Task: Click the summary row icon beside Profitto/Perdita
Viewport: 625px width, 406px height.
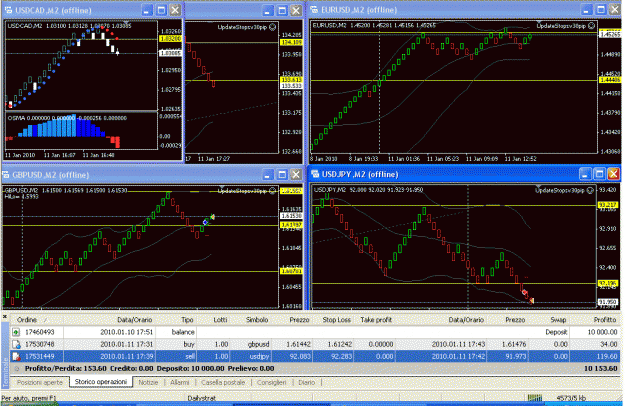Action: [16, 369]
